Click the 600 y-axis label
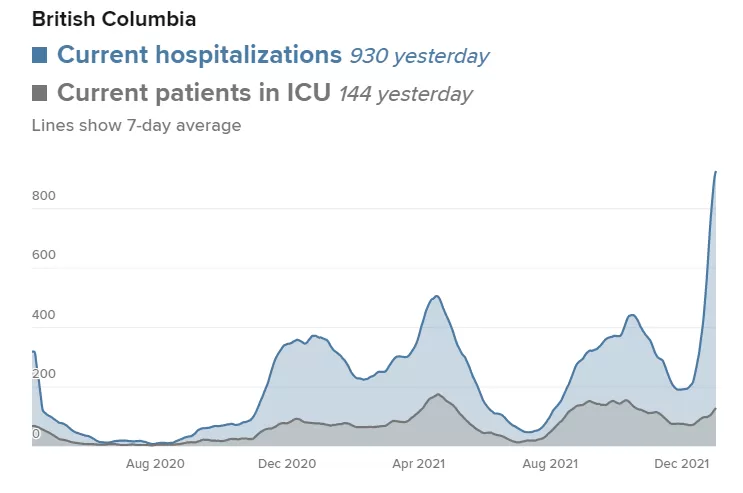This screenshot has width=743, height=493. point(44,255)
